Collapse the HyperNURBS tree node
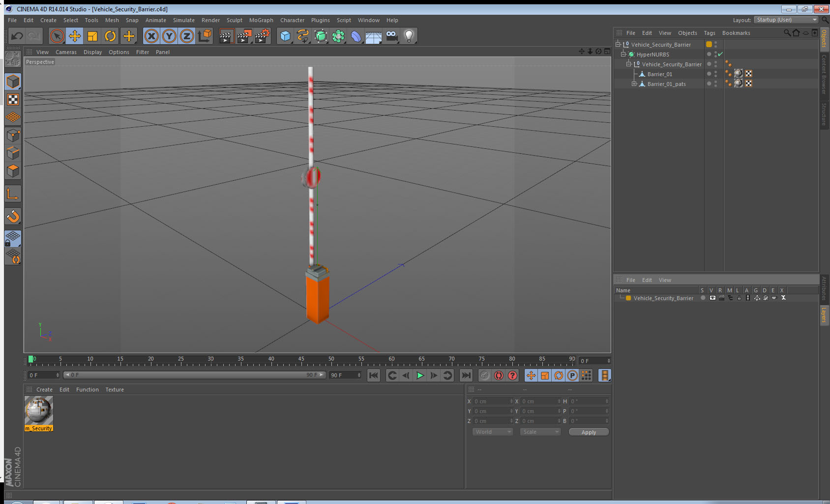 click(x=623, y=54)
